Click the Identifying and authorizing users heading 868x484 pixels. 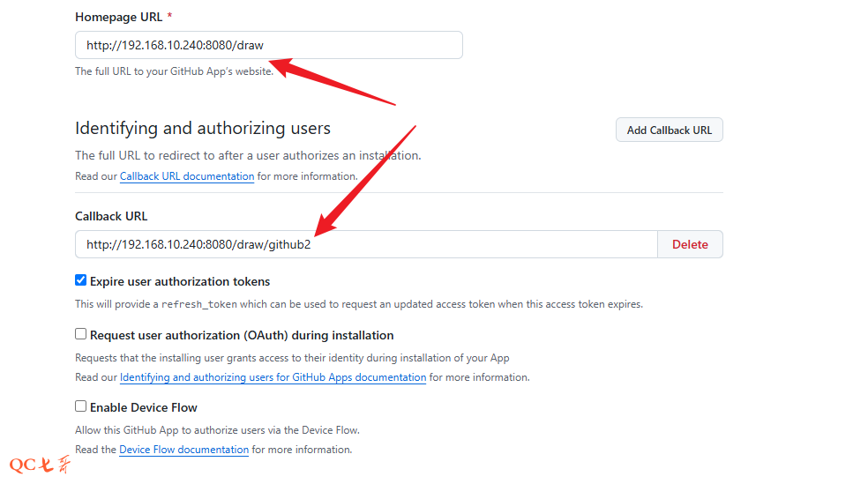click(x=203, y=129)
